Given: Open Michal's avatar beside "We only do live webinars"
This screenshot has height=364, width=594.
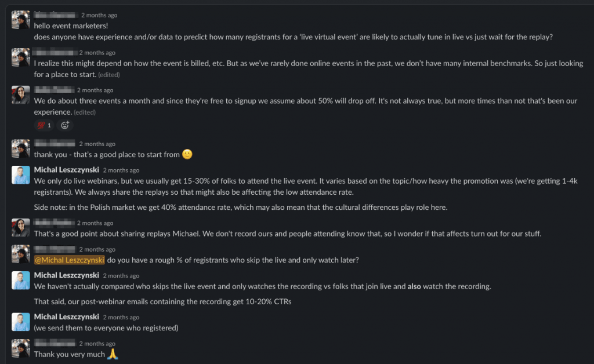Looking at the screenshot, I should coord(21,175).
